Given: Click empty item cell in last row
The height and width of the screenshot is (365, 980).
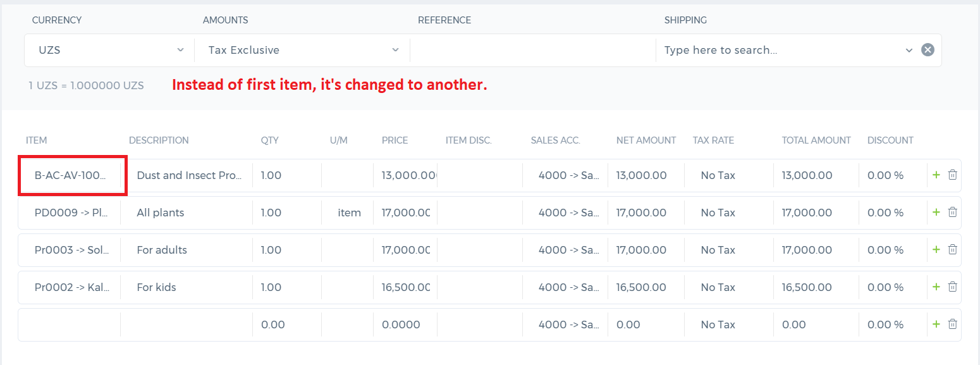Looking at the screenshot, I should coord(70,325).
